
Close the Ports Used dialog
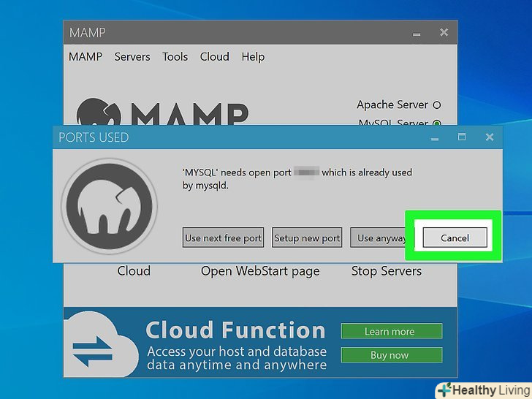[490, 137]
